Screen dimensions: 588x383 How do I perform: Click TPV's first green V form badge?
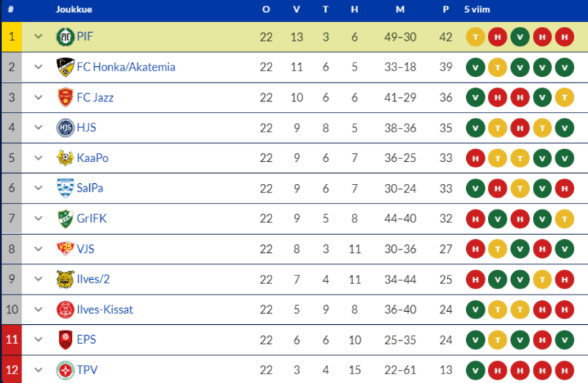click(x=475, y=370)
